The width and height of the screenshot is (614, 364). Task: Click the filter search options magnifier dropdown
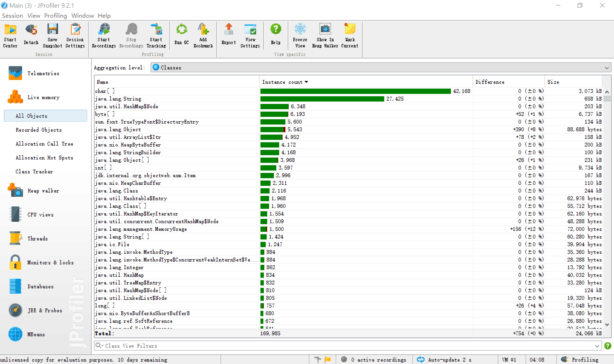pos(99,346)
